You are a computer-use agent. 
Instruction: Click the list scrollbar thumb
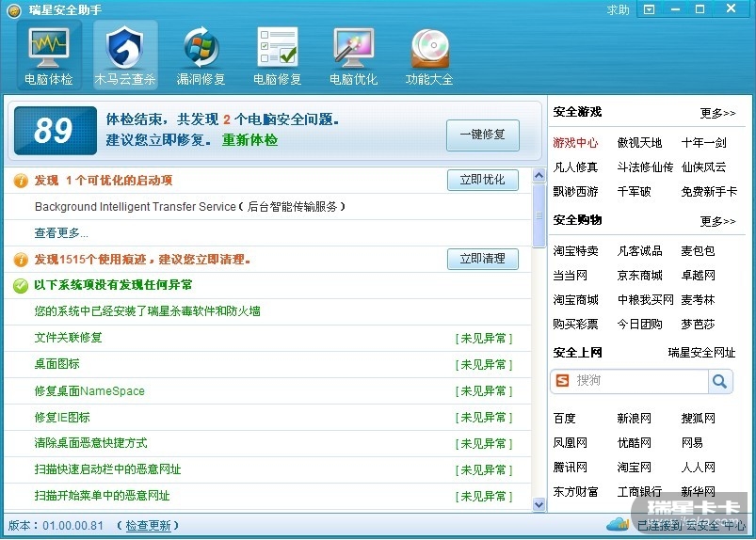(x=539, y=215)
